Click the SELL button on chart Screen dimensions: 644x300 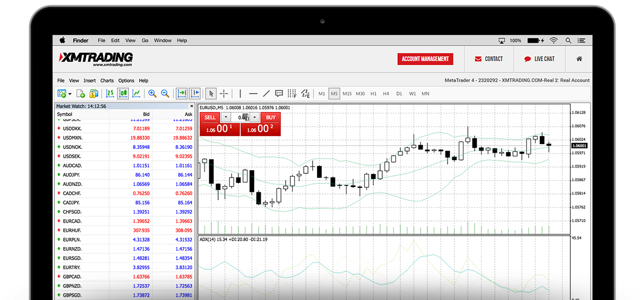(x=210, y=118)
